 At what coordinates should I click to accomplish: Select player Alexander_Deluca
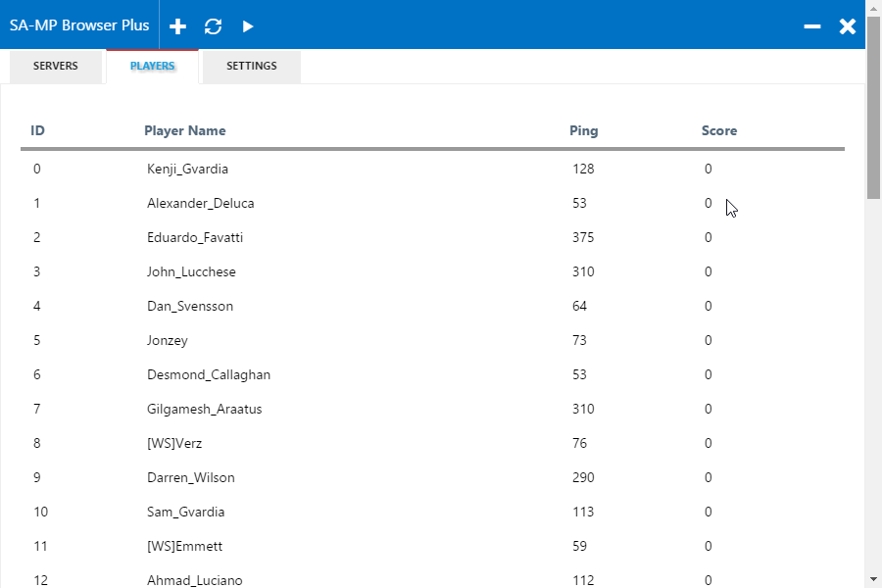coord(432,203)
